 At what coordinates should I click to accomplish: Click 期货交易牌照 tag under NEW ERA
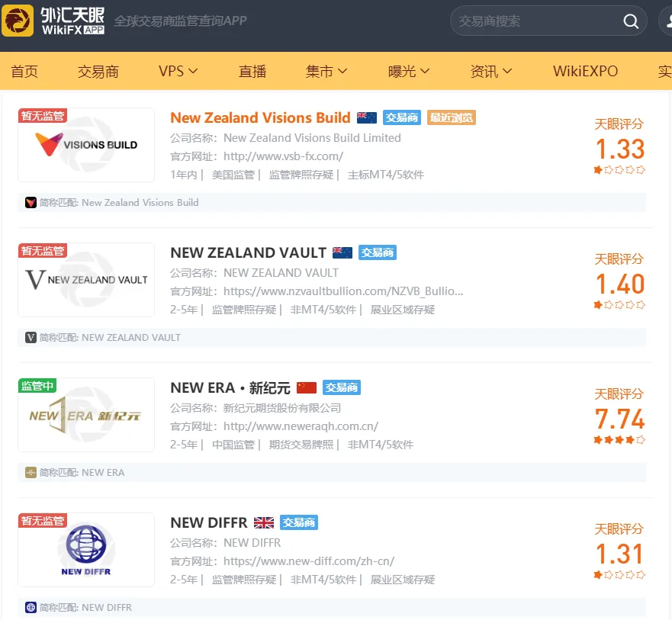pos(301,445)
